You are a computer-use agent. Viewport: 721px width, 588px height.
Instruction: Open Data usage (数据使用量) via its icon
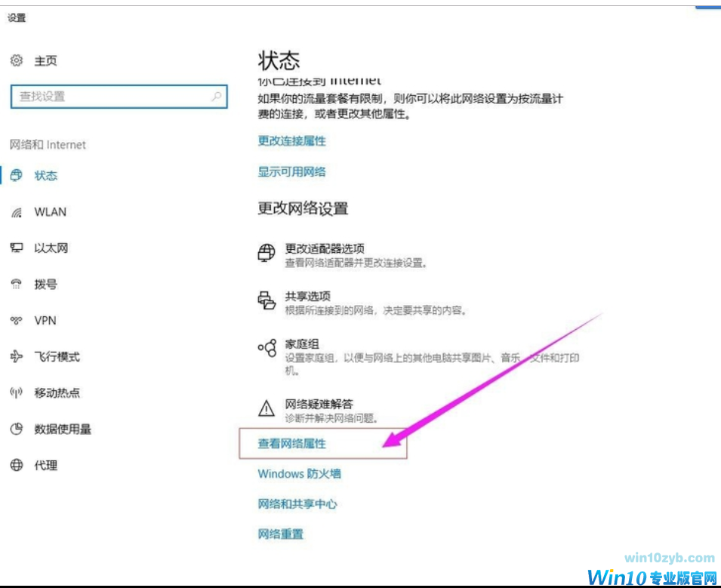tap(17, 429)
